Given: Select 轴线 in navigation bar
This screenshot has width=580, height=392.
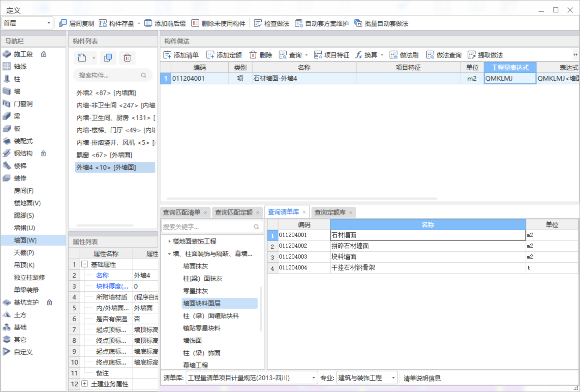Looking at the screenshot, I should 20,67.
